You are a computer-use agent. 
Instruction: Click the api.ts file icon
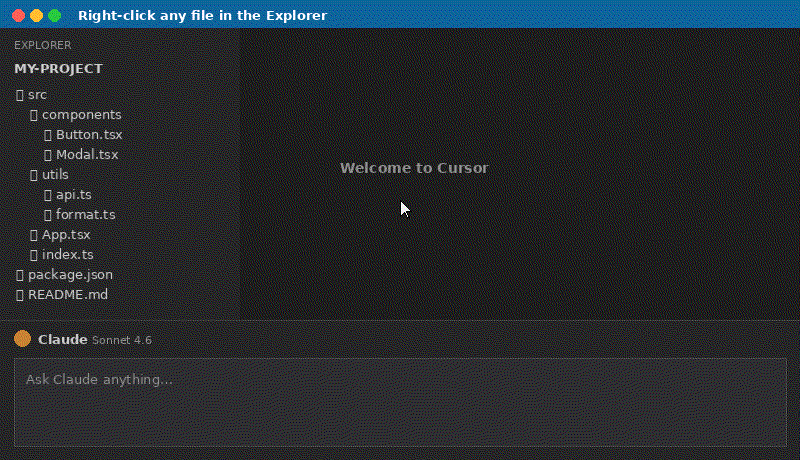click(47, 195)
